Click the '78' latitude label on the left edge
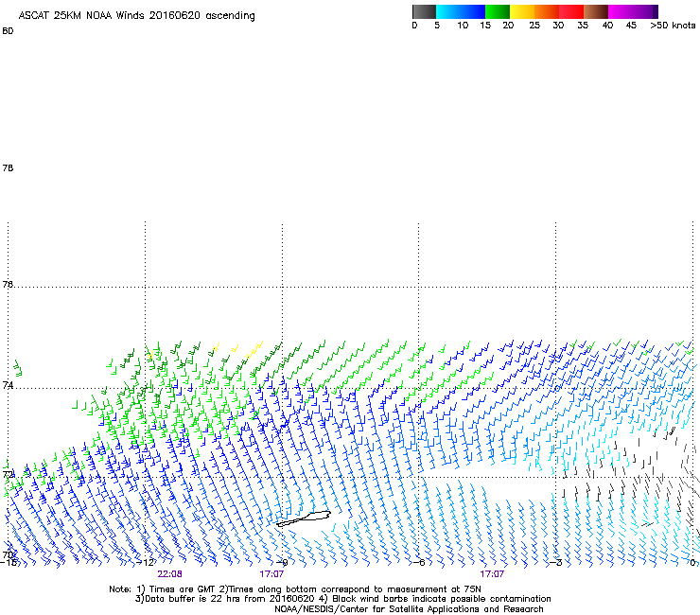 (x=8, y=167)
